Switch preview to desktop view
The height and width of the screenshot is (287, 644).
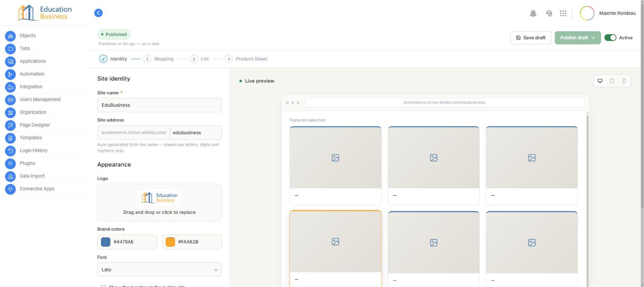coord(600,81)
